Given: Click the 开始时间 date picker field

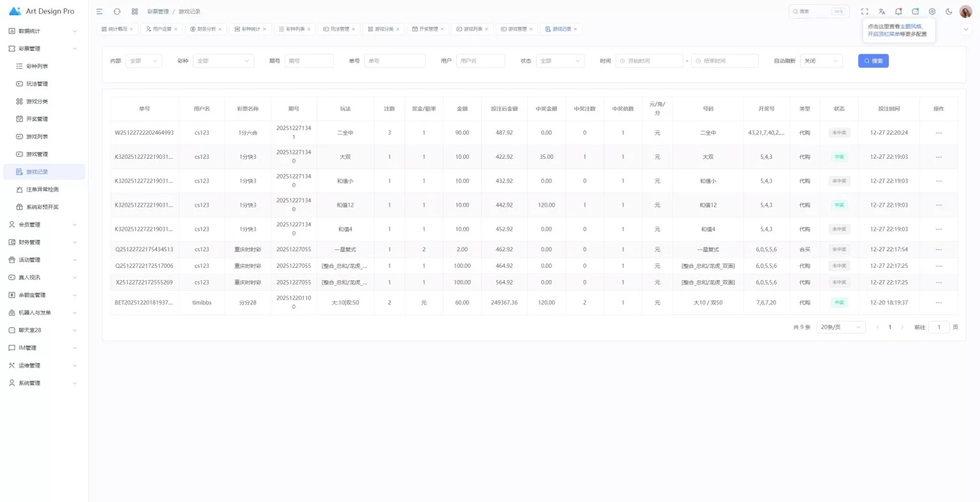Looking at the screenshot, I should [x=650, y=61].
